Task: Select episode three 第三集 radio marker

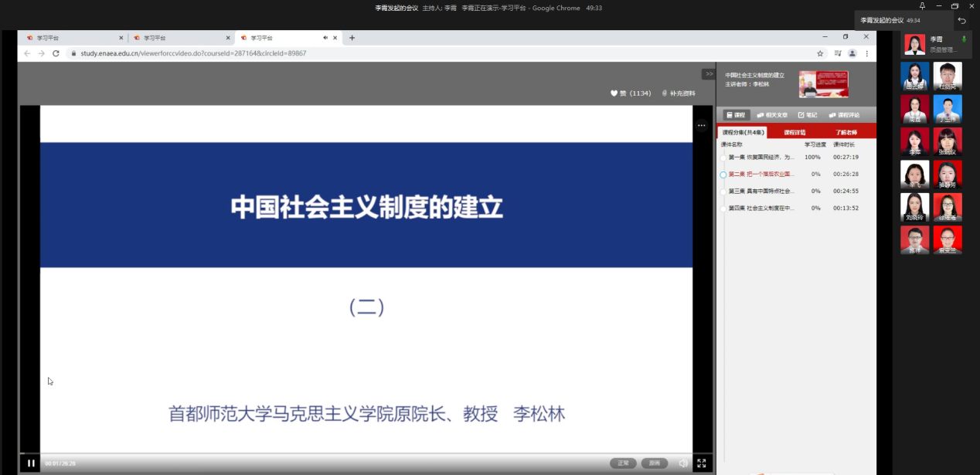Action: (723, 192)
